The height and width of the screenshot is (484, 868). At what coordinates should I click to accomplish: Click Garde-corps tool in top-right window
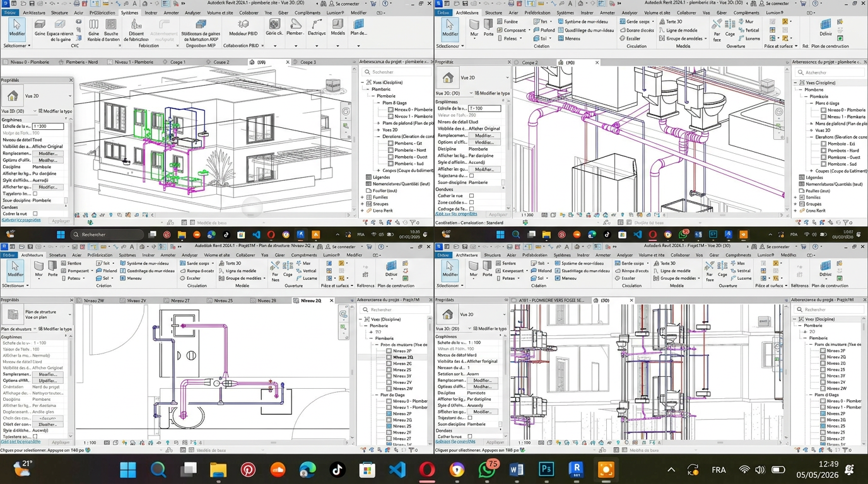tap(635, 21)
